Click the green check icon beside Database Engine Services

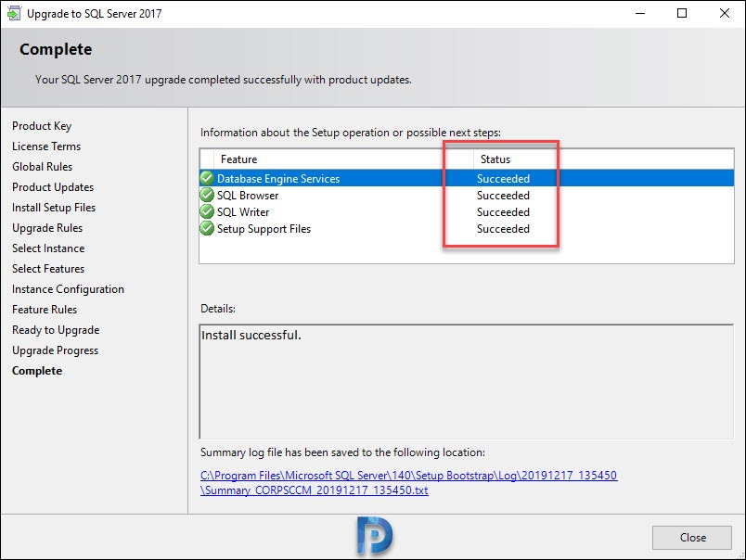(x=207, y=178)
